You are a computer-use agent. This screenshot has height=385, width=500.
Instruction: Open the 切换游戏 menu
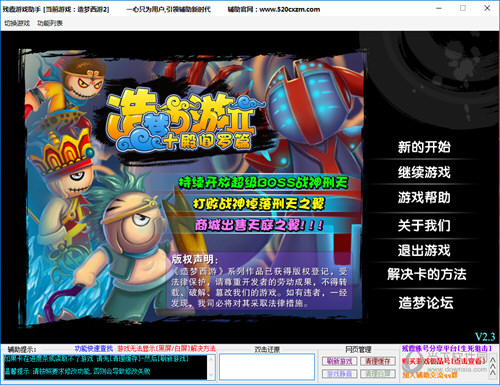17,23
